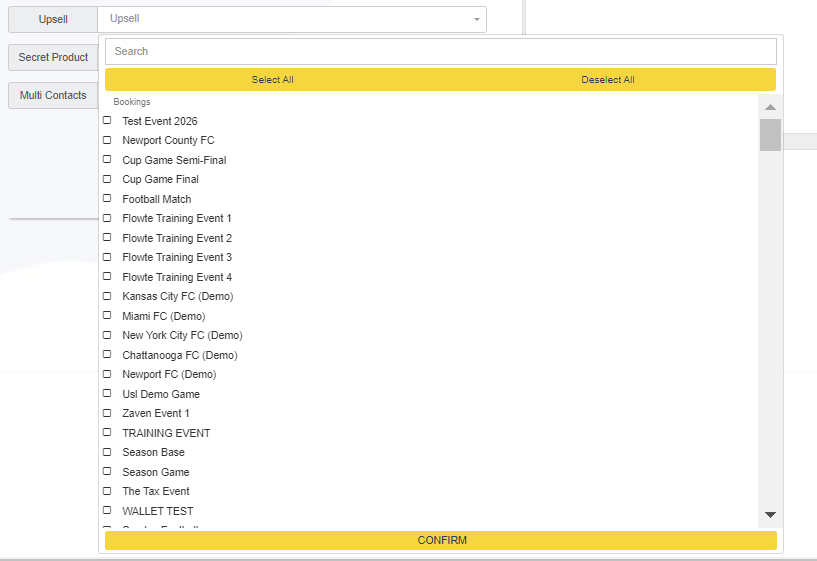
Task: Click the list scrollbar thumb
Action: (x=770, y=135)
